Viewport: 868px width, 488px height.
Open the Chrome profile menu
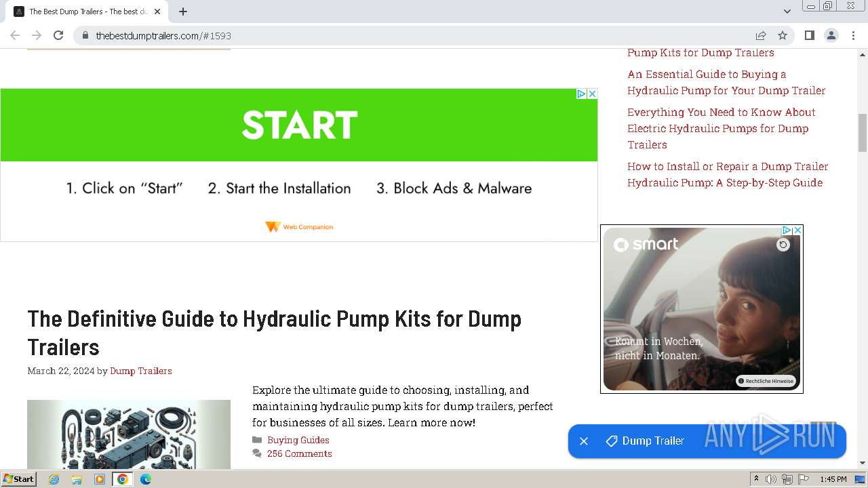click(831, 35)
